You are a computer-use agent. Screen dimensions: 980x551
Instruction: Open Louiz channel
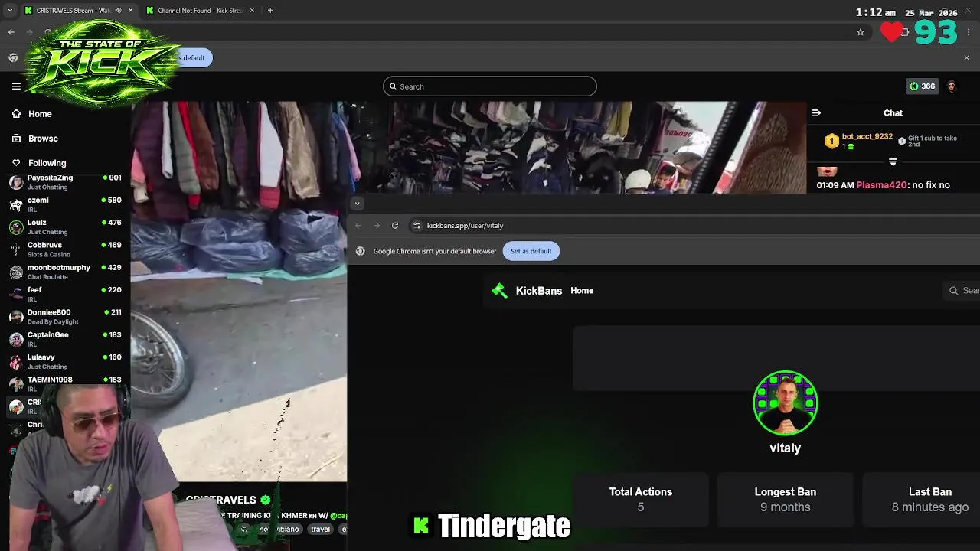[65, 227]
